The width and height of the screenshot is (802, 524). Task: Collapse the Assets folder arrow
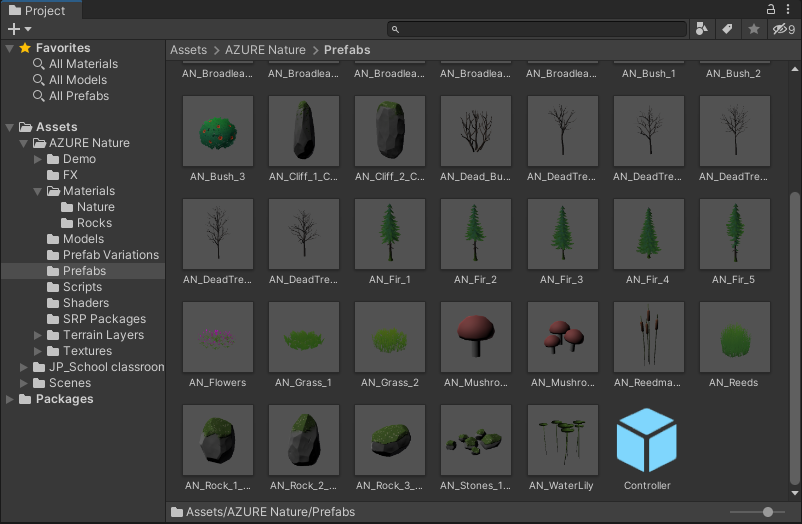(x=9, y=127)
